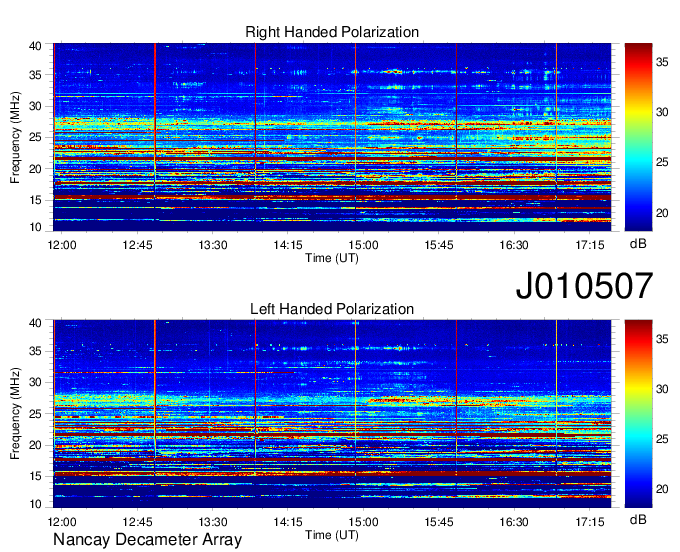The width and height of the screenshot is (680, 552).
Task: Click the "15" frequency tick of the upper plot
Action: pos(35,200)
